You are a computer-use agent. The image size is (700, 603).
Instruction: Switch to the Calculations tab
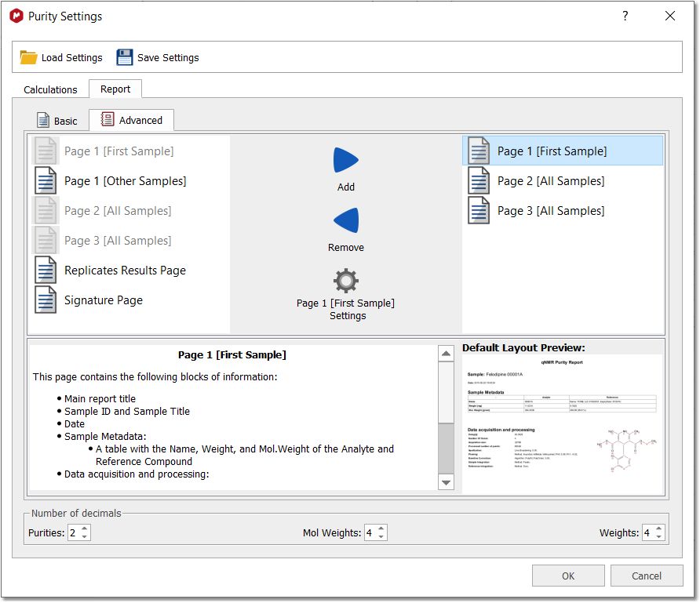pyautogui.click(x=50, y=89)
